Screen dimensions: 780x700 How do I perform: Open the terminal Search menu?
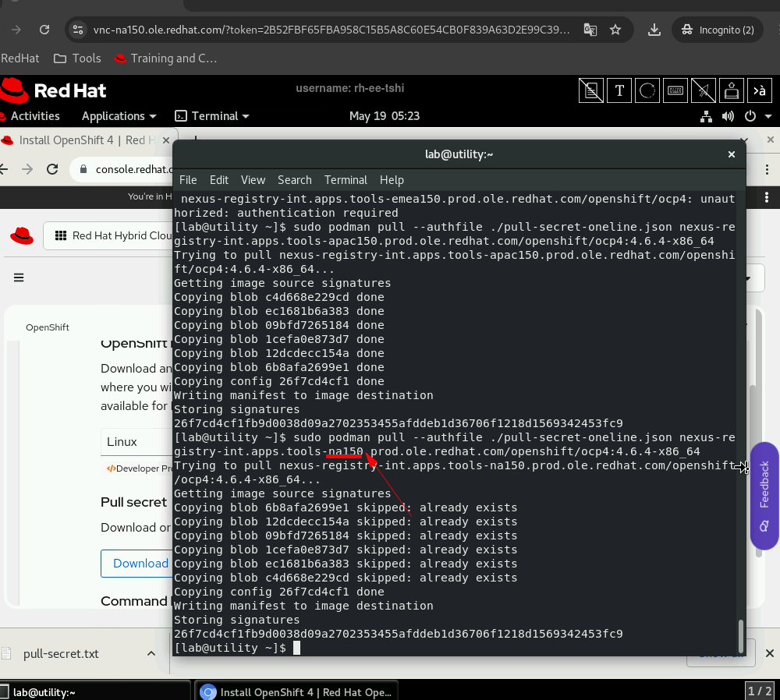[x=295, y=180]
